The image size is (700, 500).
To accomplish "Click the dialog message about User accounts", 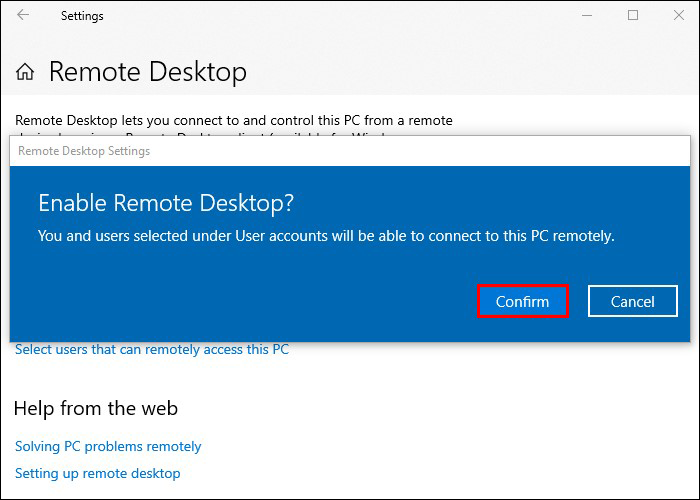I will tap(326, 236).
